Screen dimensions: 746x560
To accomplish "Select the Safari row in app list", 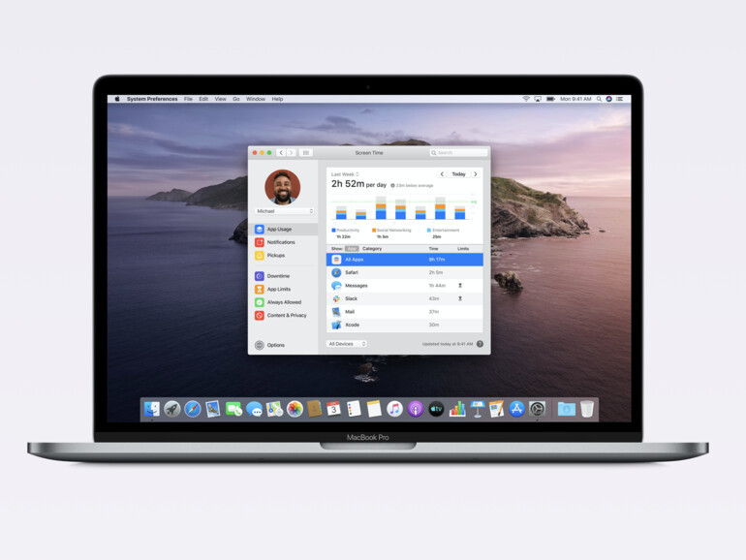I will (x=404, y=272).
